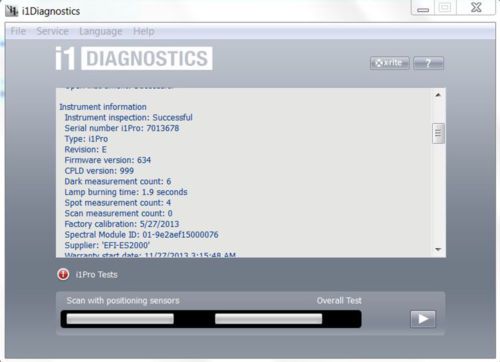Click "Supplier: 'EFI-ES2000'" line
The image size is (500, 362).
[x=107, y=245]
